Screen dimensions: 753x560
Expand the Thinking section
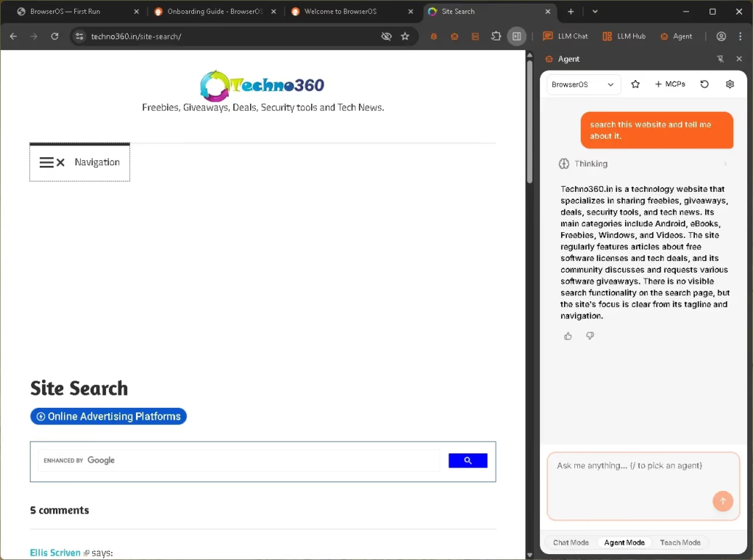click(643, 164)
